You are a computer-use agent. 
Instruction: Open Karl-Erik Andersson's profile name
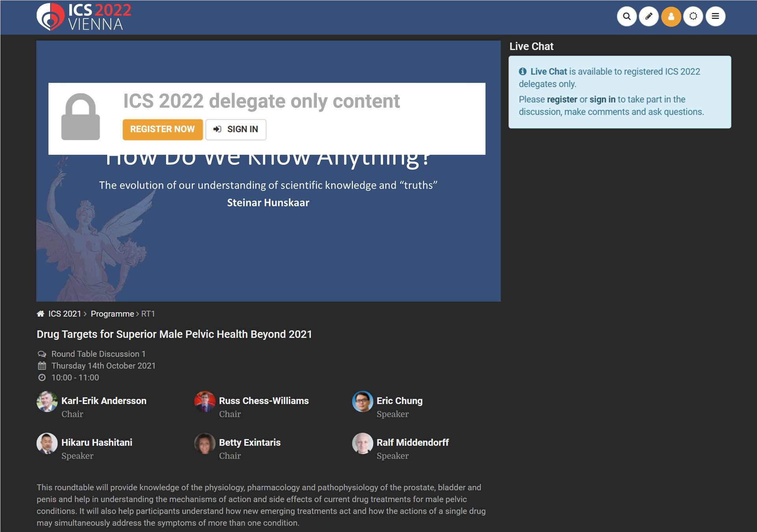pos(104,401)
